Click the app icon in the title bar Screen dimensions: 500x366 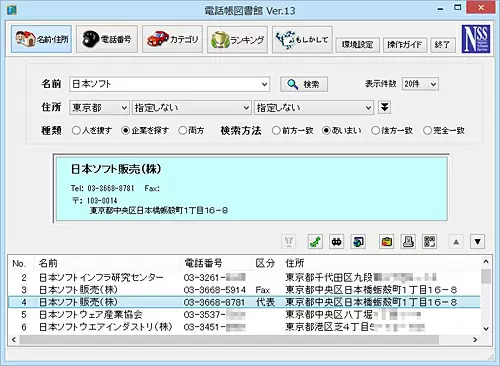coord(11,10)
